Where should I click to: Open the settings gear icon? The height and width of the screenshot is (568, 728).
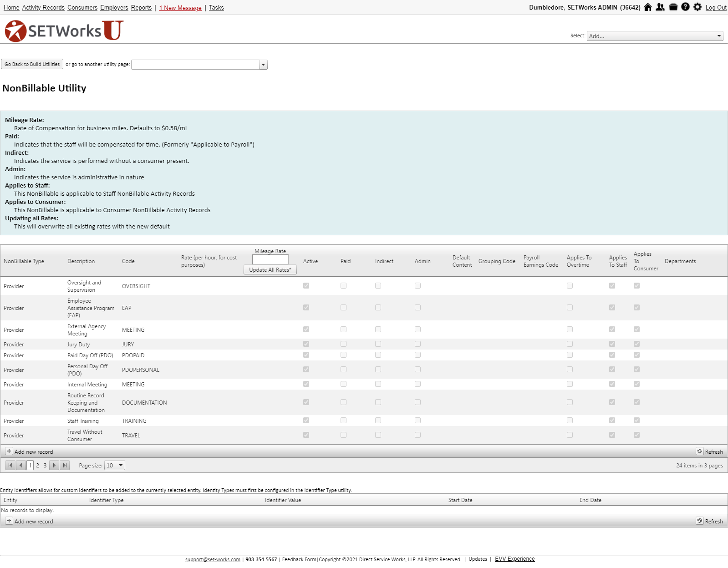[x=697, y=7]
